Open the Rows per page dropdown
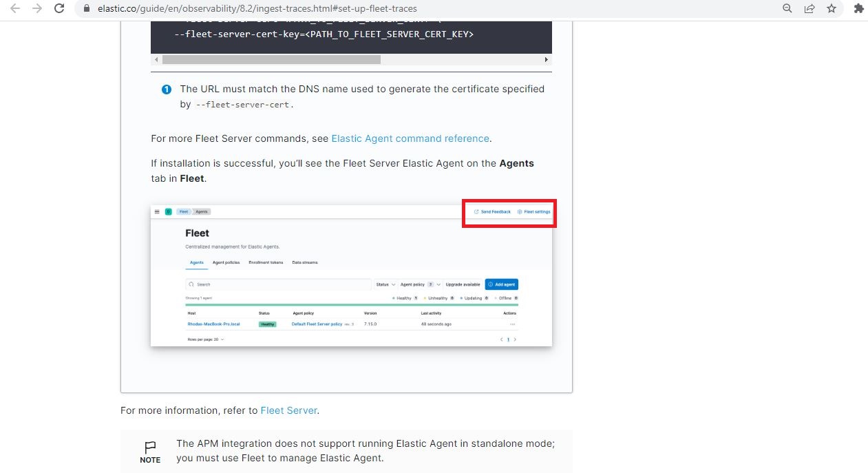 point(205,340)
